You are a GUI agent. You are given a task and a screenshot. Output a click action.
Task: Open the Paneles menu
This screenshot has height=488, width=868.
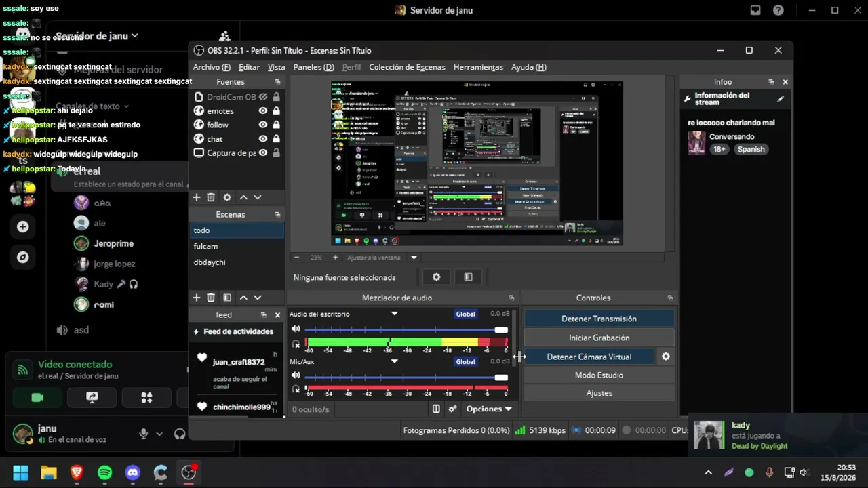point(314,67)
